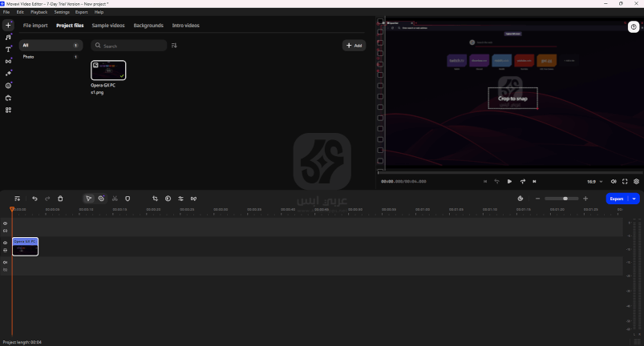Open color adjustments sliders icon
The height and width of the screenshot is (346, 644).
tap(180, 199)
